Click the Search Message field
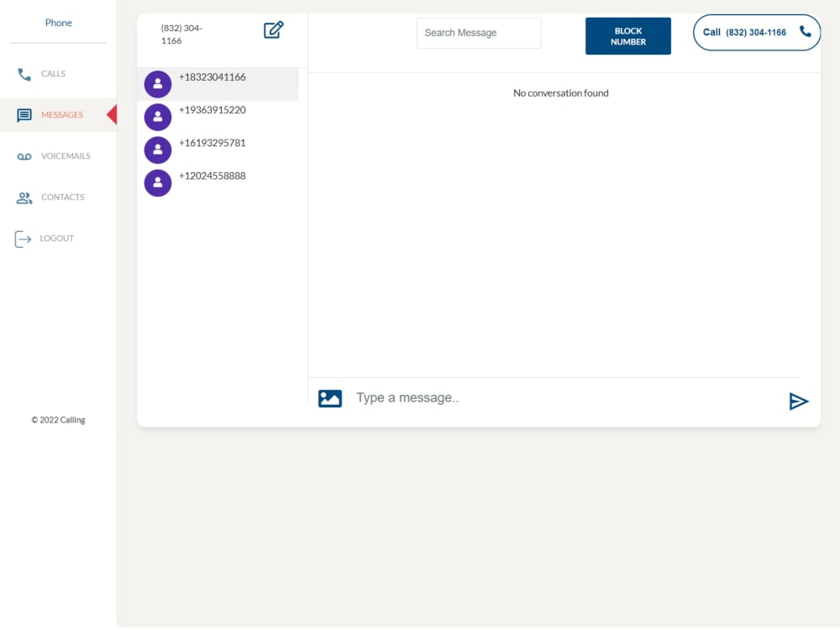Viewport: 840px width, 630px height. point(479,33)
